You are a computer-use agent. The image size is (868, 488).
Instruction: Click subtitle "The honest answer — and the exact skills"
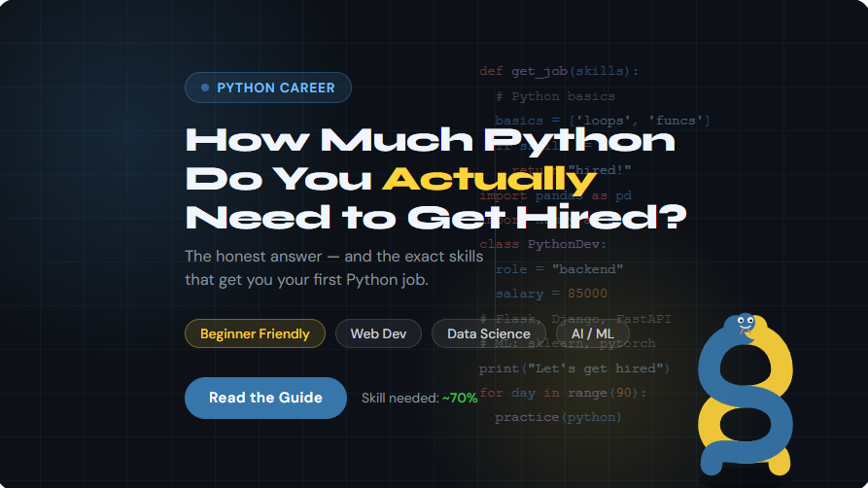(333, 257)
